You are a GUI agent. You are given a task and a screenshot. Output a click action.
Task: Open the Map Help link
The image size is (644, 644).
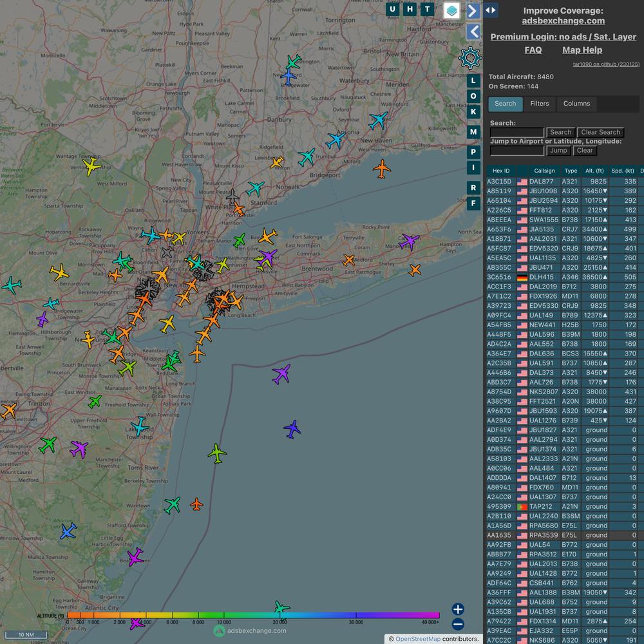582,50
